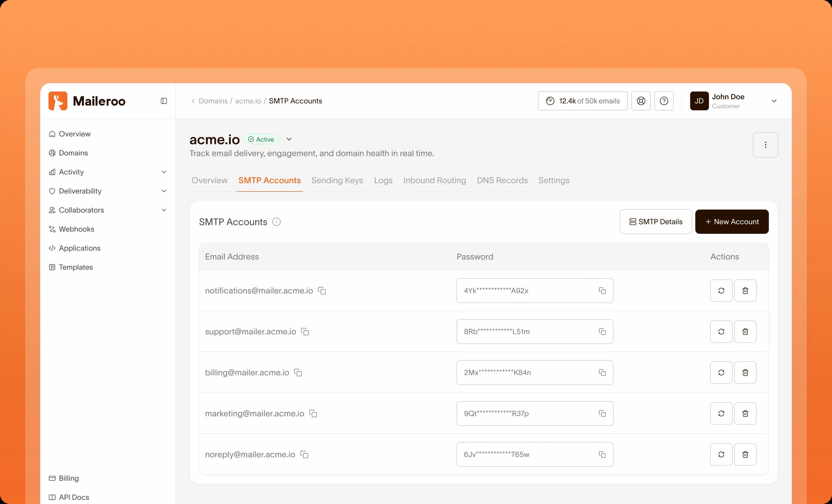Delete the support@mailer.acme.io account
The height and width of the screenshot is (504, 832).
click(x=745, y=331)
